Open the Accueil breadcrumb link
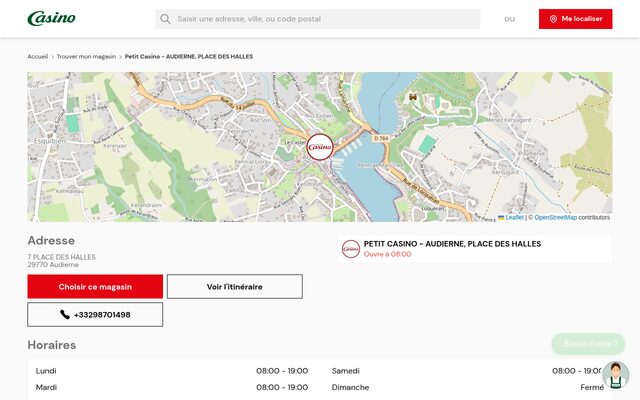This screenshot has height=400, width=640. [38, 56]
